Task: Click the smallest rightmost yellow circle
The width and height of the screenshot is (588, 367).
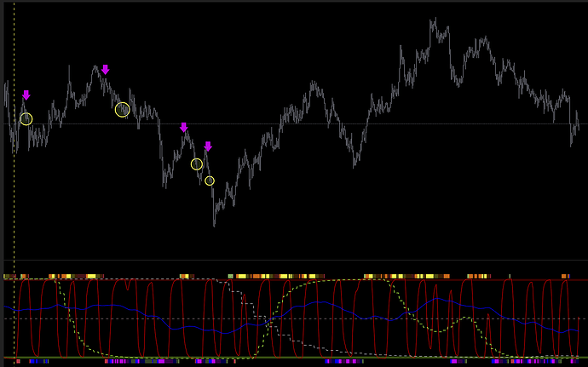Action: tap(210, 181)
